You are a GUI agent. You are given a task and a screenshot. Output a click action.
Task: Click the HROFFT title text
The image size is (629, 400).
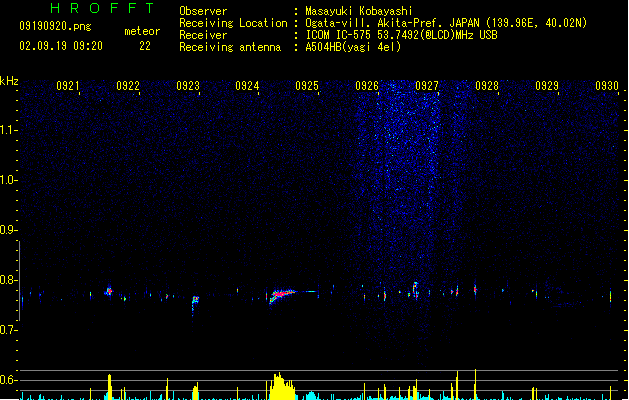click(x=102, y=8)
